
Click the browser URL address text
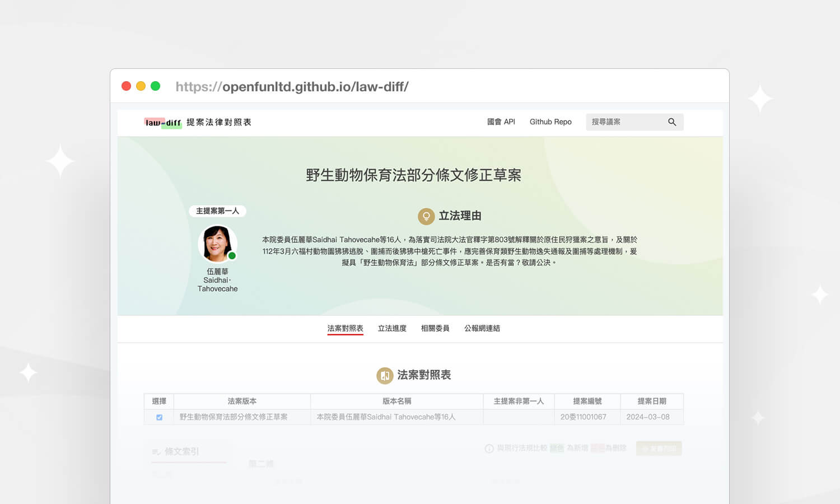click(x=292, y=87)
